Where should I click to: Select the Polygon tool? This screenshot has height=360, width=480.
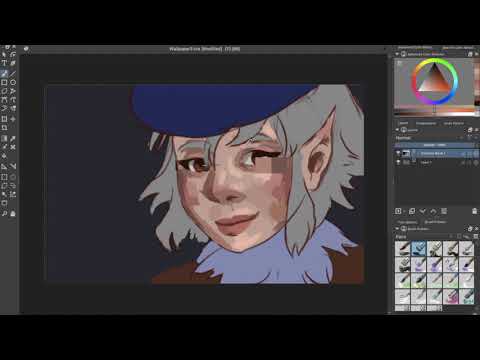(x=4, y=91)
